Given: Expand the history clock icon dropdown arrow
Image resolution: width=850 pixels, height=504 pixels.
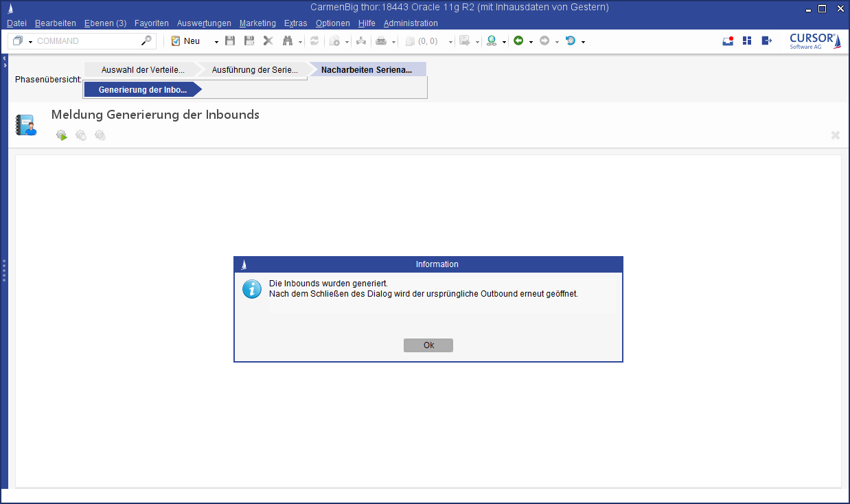Looking at the screenshot, I should [583, 42].
